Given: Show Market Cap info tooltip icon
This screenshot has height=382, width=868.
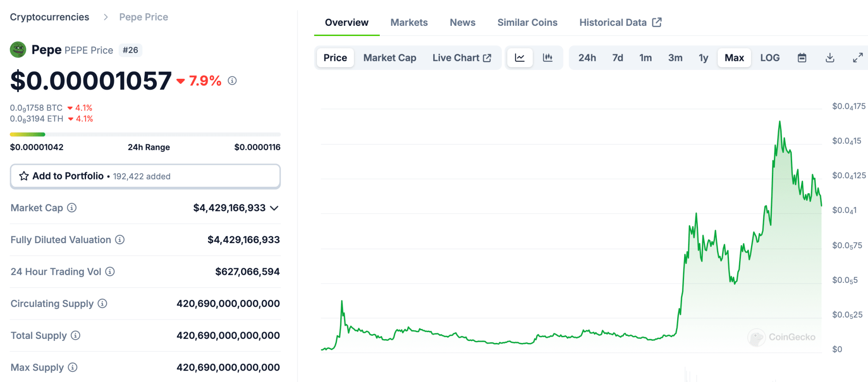Looking at the screenshot, I should coord(72,208).
